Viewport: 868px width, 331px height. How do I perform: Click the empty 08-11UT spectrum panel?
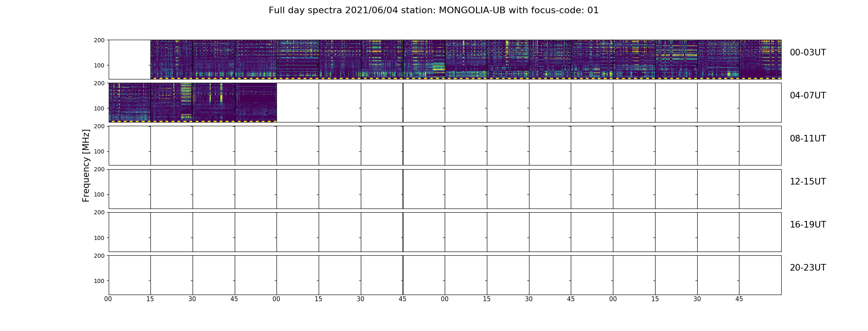(x=445, y=146)
